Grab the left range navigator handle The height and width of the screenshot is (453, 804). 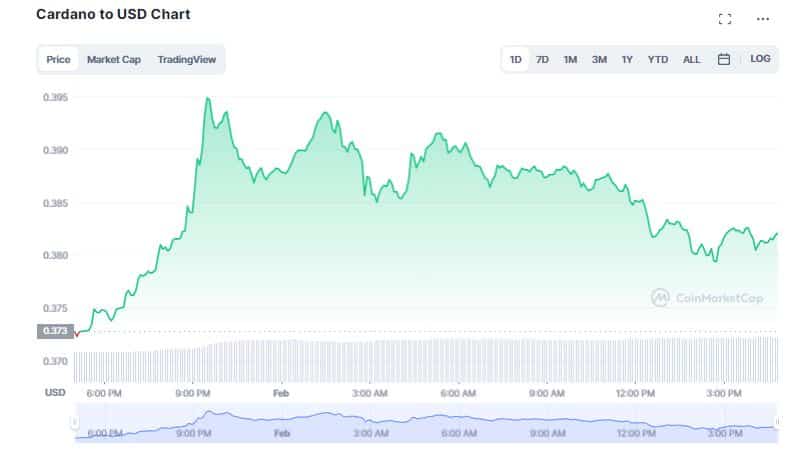[x=74, y=422]
